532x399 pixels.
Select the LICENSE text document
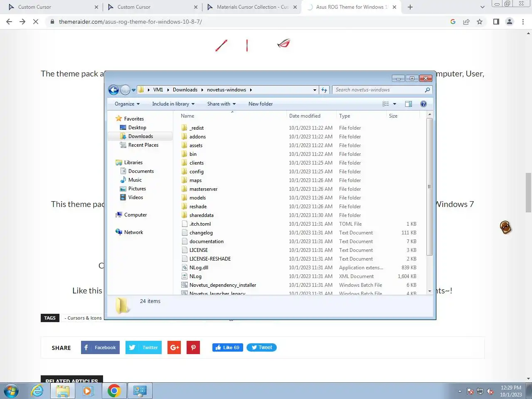198,250
